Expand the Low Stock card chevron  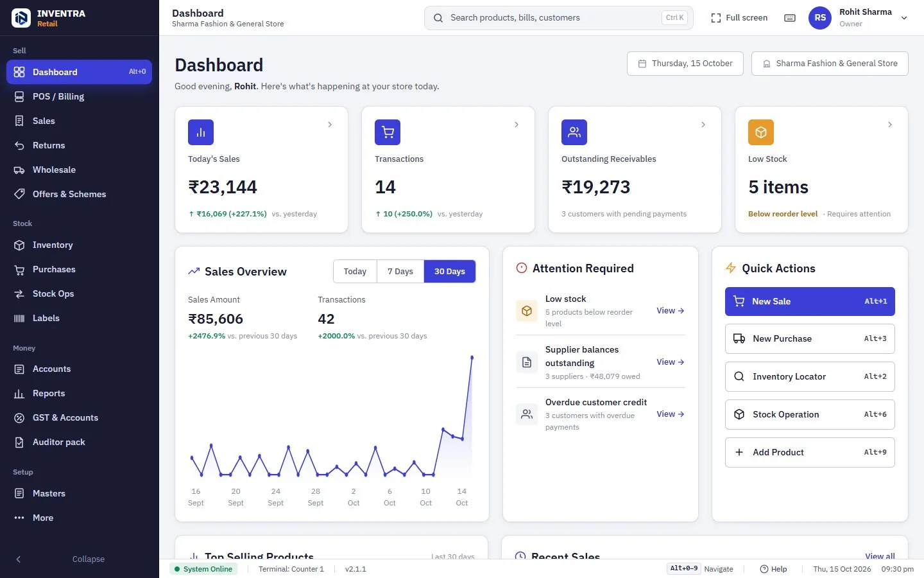point(890,125)
